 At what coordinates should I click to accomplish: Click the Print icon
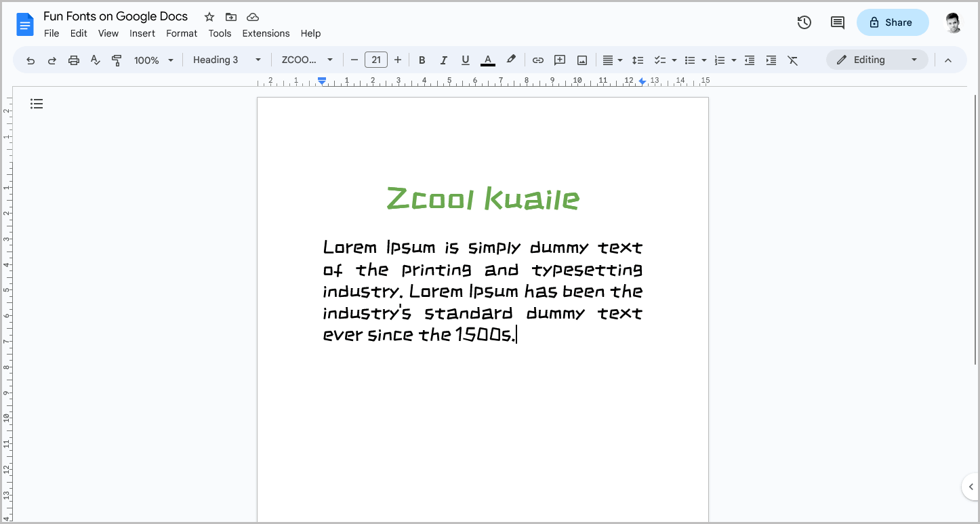click(73, 60)
